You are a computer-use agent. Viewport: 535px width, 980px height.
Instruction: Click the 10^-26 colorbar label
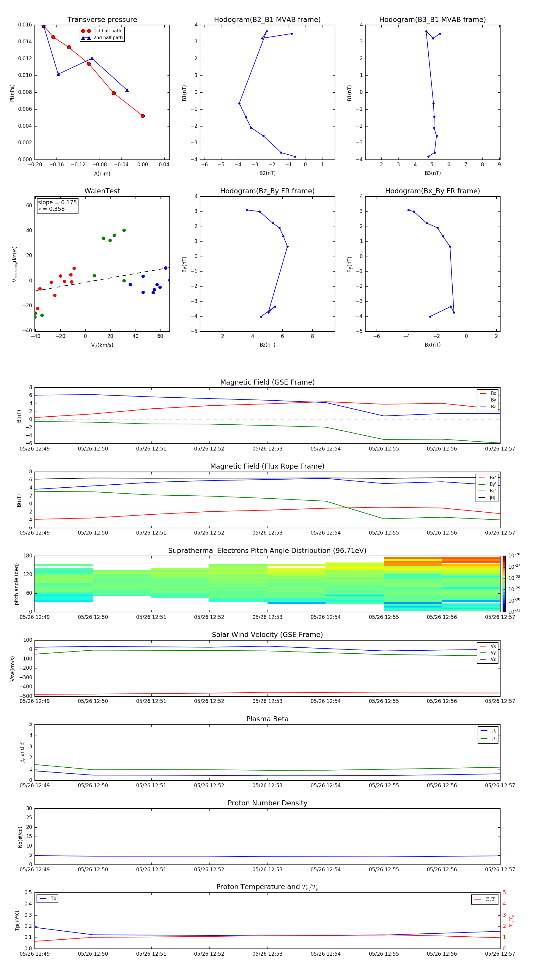pos(514,555)
